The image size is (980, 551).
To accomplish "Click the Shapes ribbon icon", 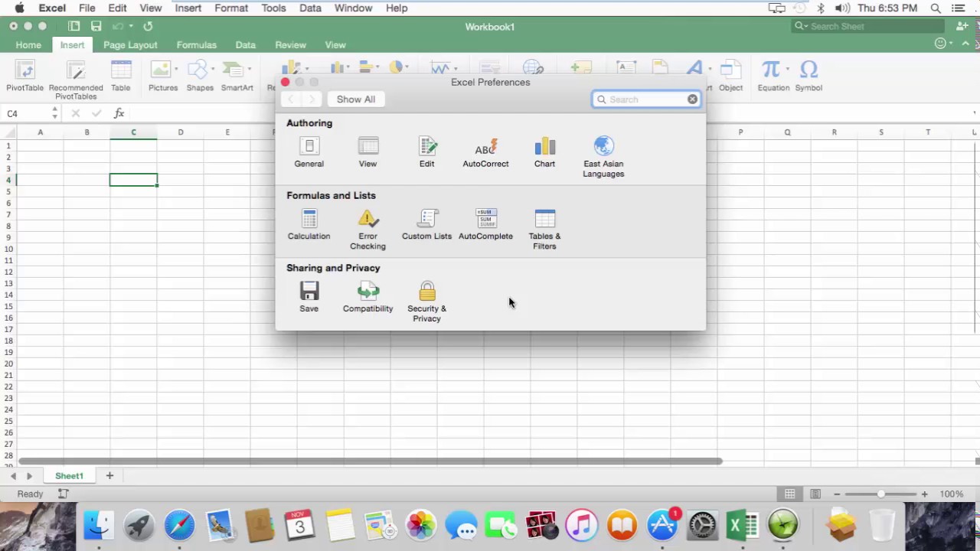I will click(x=199, y=76).
